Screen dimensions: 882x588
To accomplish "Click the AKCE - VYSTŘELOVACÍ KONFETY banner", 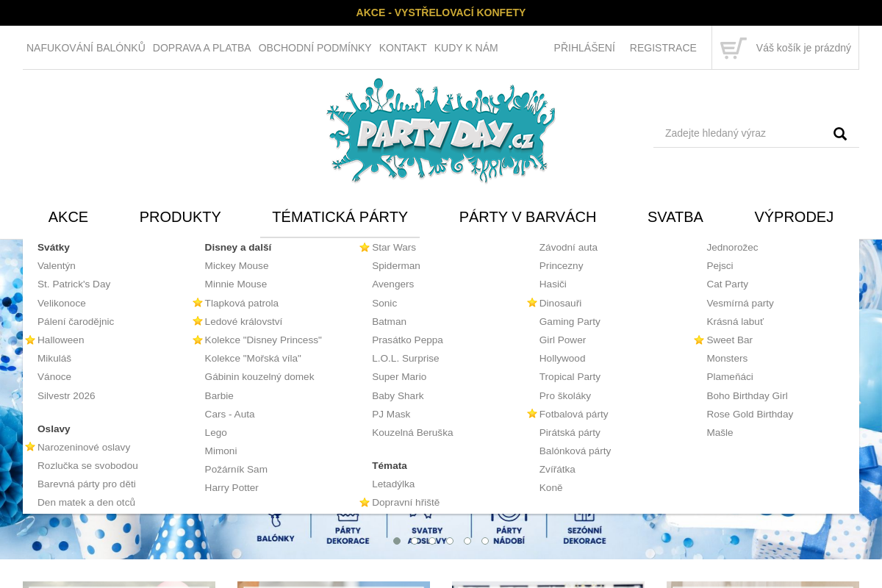I will 441,12.
